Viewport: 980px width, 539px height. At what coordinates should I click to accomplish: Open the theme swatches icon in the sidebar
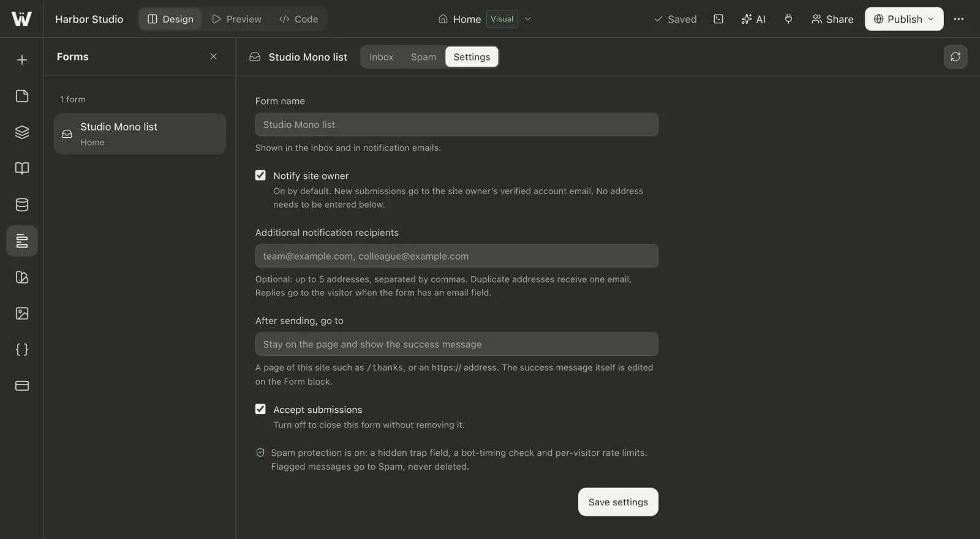[22, 277]
